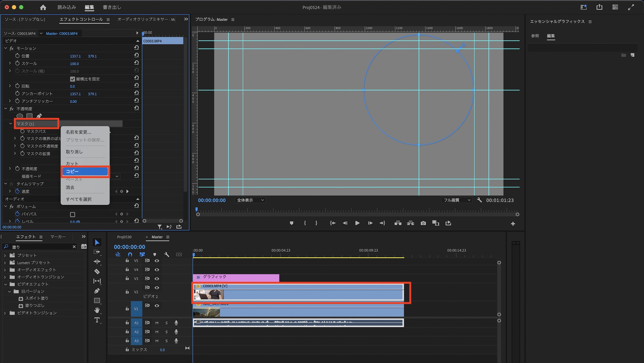Create an ellipse mask under opacity
The width and height of the screenshot is (644, 363).
pyautogui.click(x=20, y=116)
